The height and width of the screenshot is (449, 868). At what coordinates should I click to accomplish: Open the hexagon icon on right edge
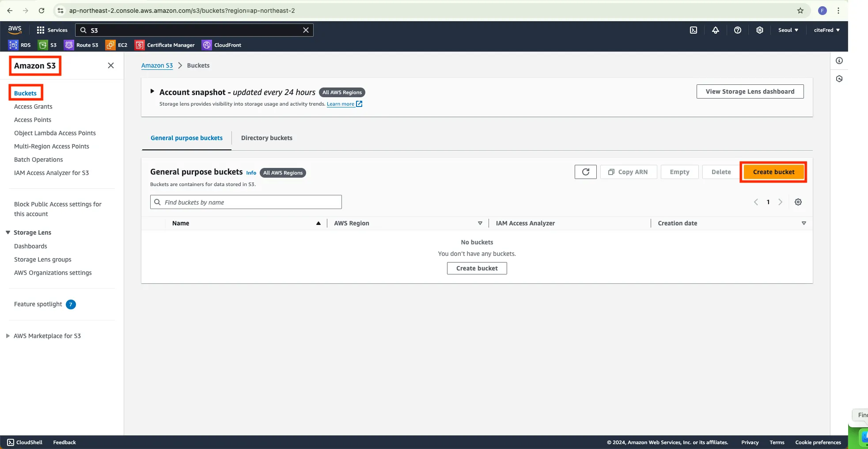click(x=839, y=79)
